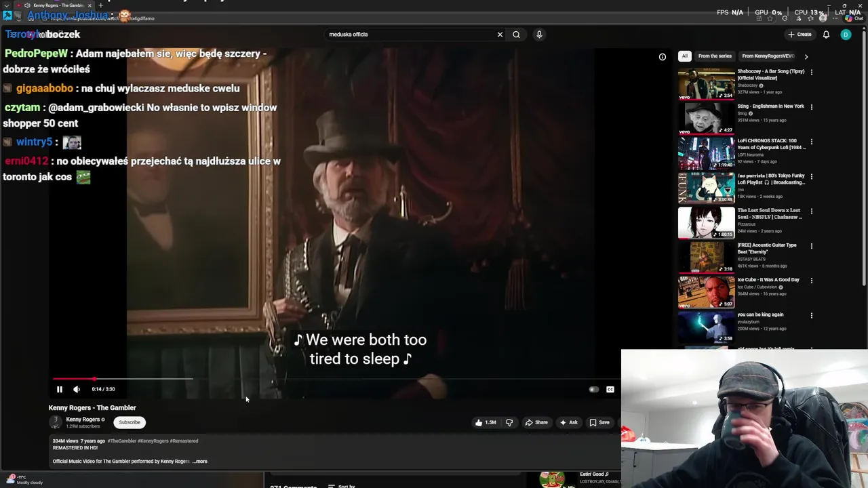Show the video info card icon

663,57
